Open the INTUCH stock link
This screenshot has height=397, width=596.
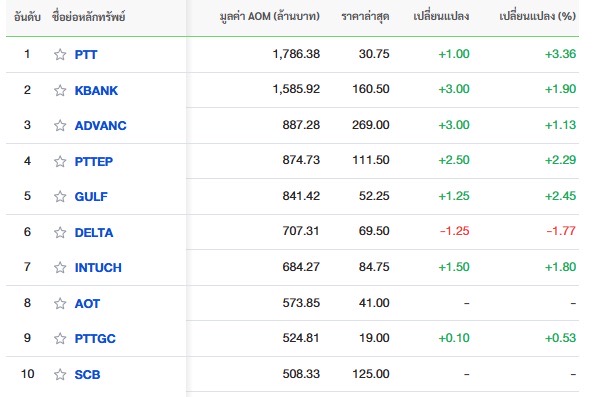pos(98,268)
